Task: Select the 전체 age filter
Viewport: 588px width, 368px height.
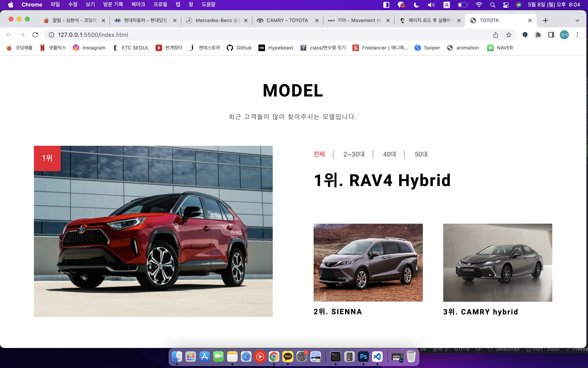Action: pyautogui.click(x=319, y=154)
